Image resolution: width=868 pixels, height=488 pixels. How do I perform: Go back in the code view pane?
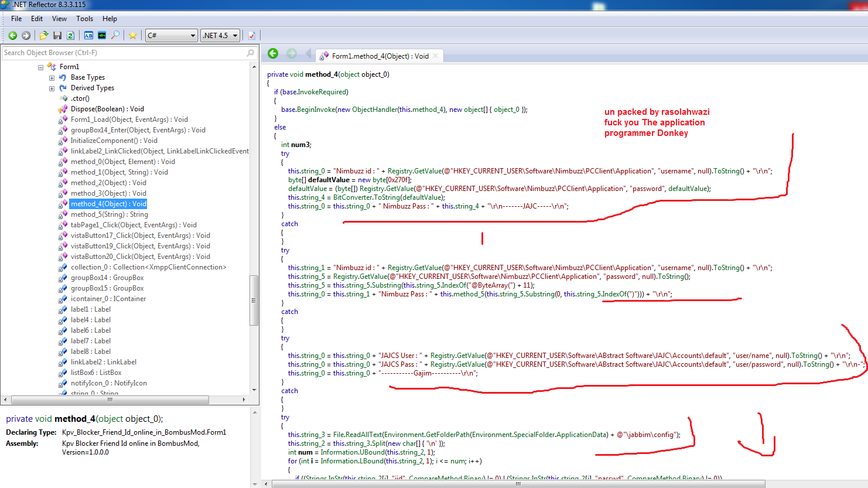pyautogui.click(x=273, y=54)
